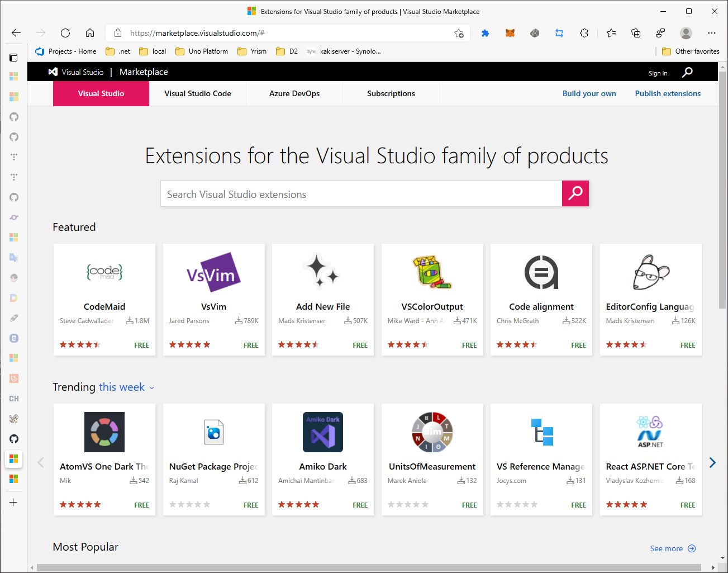This screenshot has height=573, width=728.
Task: Show previous trending extensions left chevron
Action: pos(41,462)
